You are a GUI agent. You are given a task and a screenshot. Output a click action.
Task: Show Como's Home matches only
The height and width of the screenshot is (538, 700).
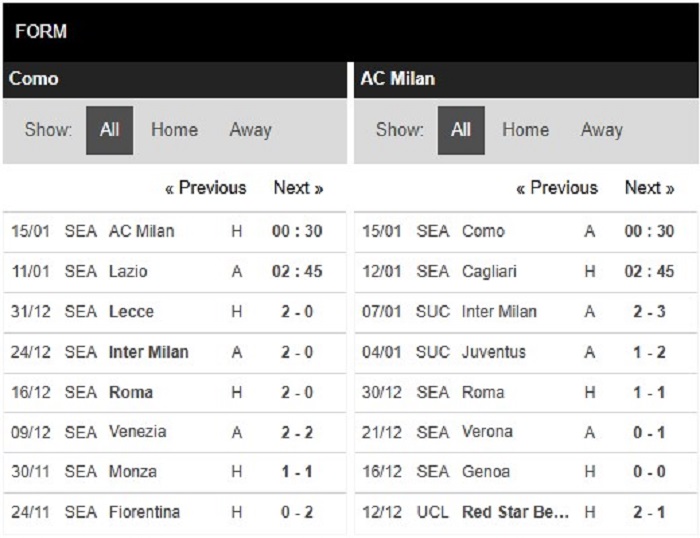coord(175,130)
